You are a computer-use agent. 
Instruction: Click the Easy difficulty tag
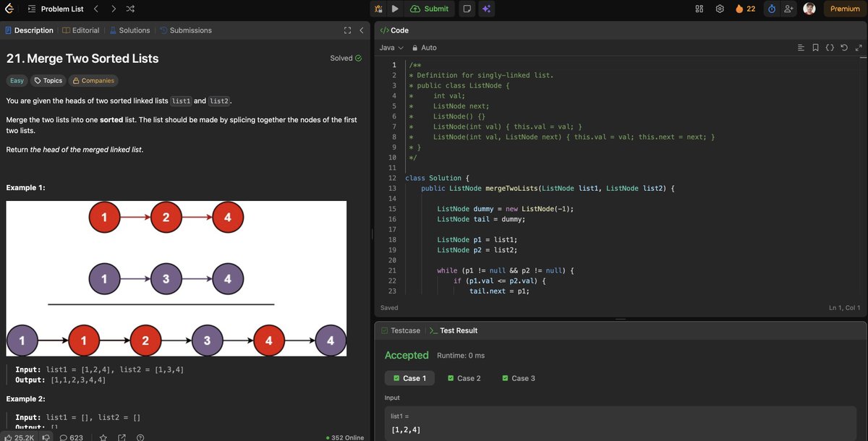[17, 81]
